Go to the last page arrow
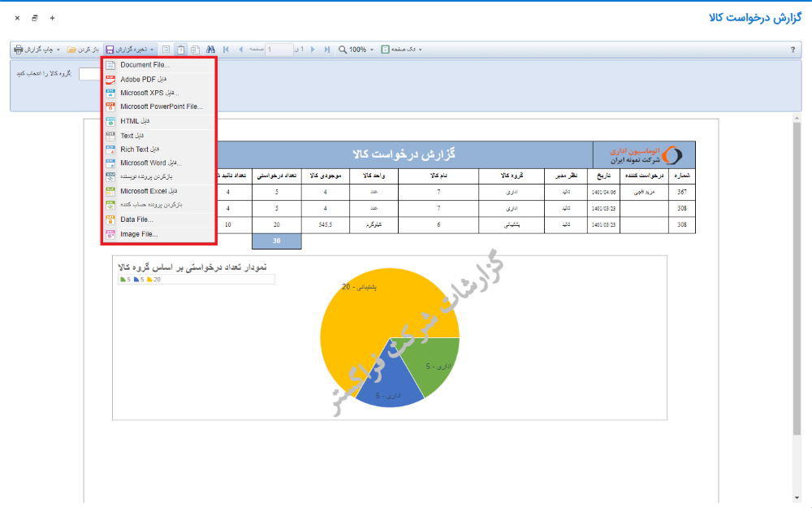Viewport: 812px width, 508px height. point(327,50)
